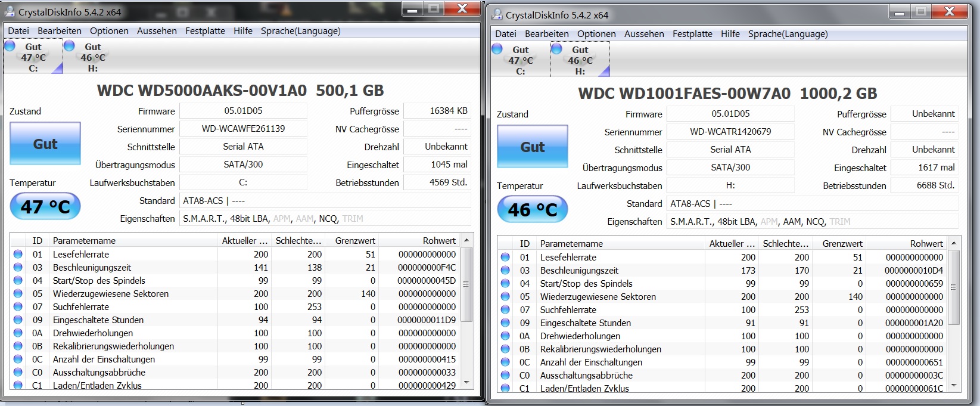The height and width of the screenshot is (406, 980).
Task: Click status orb of Ausschaltungsabbrüche row, right window
Action: click(x=505, y=375)
